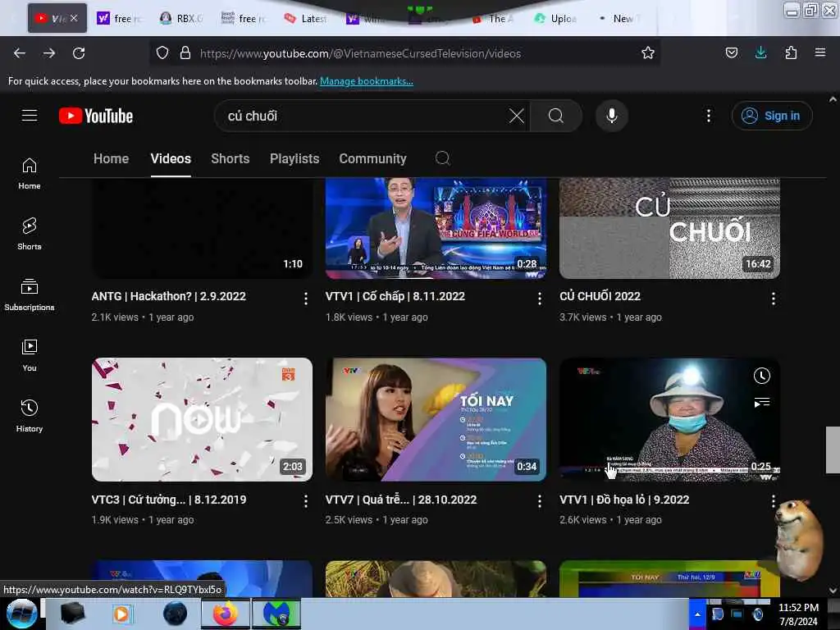Open the CỦ CHUỐI 2022 video title

point(600,296)
